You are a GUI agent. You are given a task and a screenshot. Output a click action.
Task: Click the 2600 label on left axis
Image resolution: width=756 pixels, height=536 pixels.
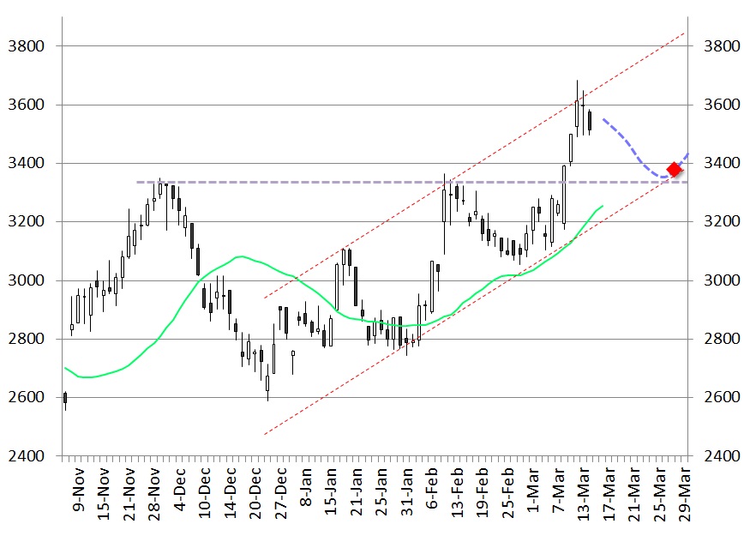(x=26, y=397)
